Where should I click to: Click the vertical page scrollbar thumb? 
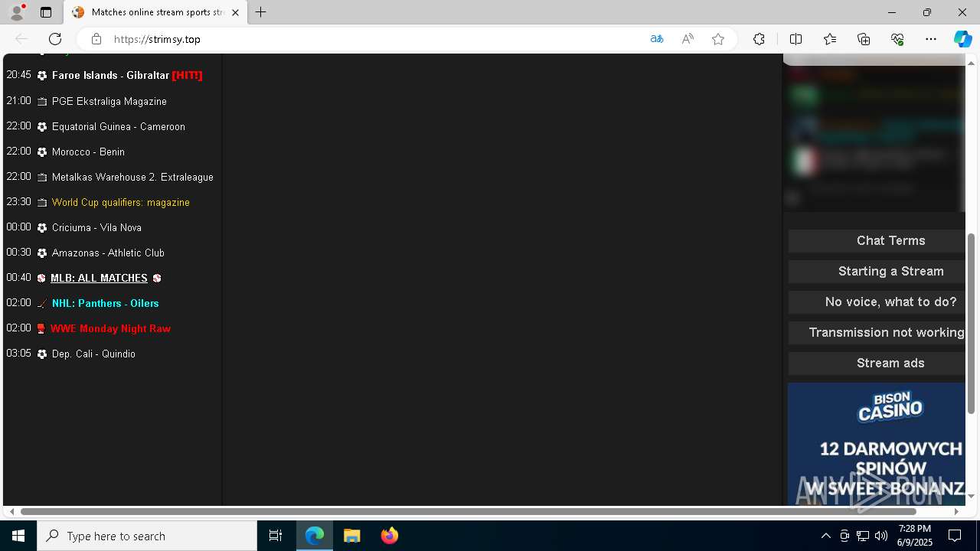pyautogui.click(x=972, y=324)
